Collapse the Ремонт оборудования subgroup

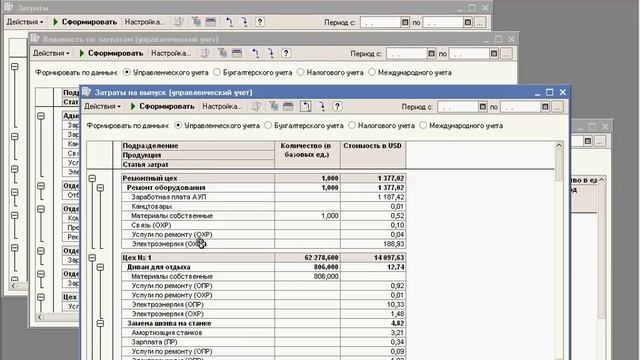pyautogui.click(x=100, y=188)
